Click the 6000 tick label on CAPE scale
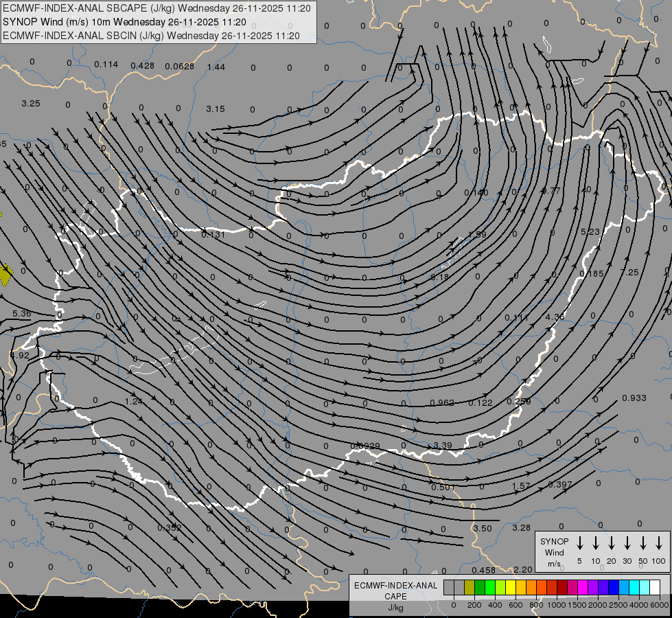 pos(659,605)
